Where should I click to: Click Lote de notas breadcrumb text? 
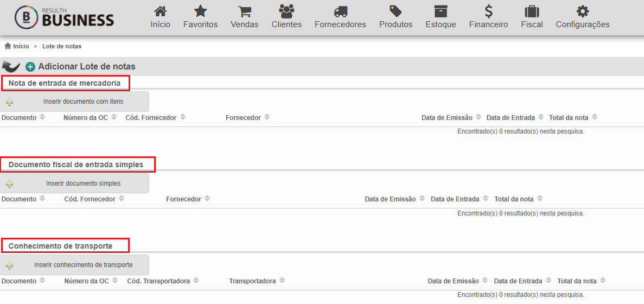click(62, 46)
